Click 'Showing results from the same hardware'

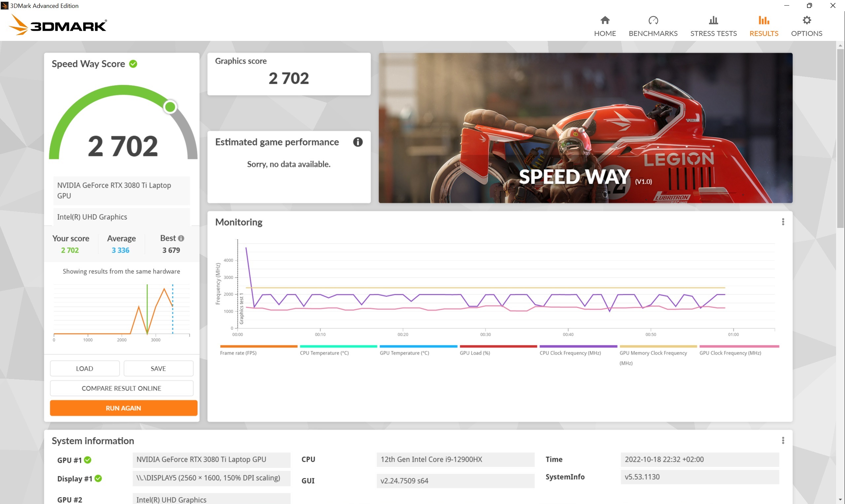coord(121,271)
